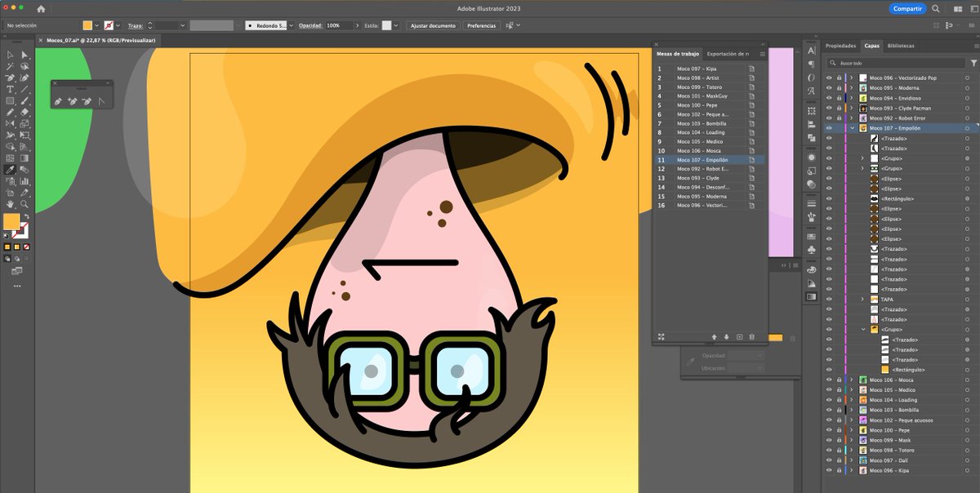The width and height of the screenshot is (980, 493).
Task: Click the Home icon in top bar
Action: [x=41, y=8]
